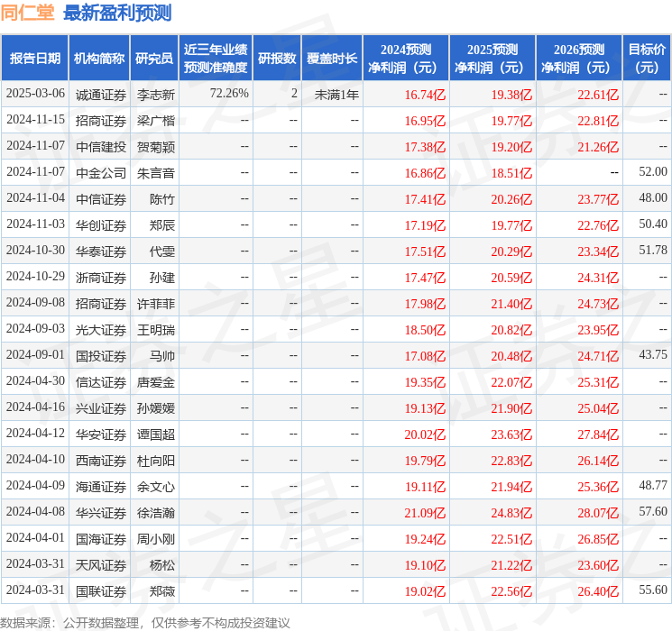Image resolution: width=672 pixels, height=631 pixels.
Task: Click the 20.02亿 profit value
Action: [425, 434]
